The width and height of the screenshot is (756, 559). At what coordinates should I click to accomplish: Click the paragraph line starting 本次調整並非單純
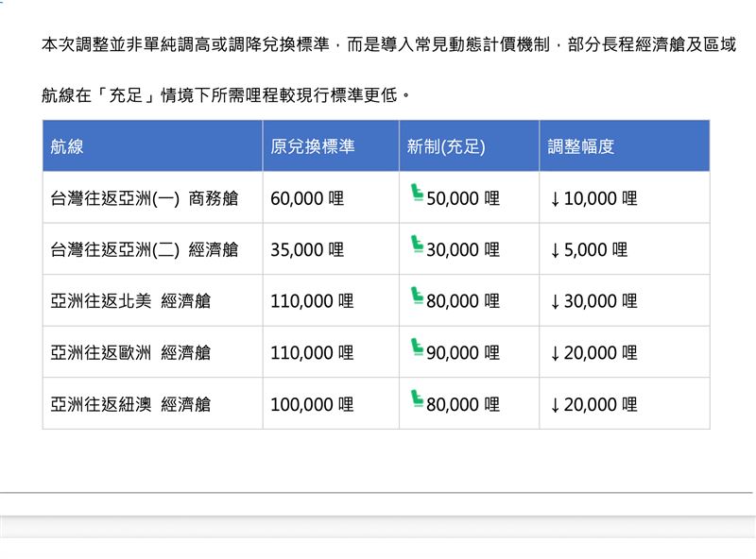coord(388,44)
